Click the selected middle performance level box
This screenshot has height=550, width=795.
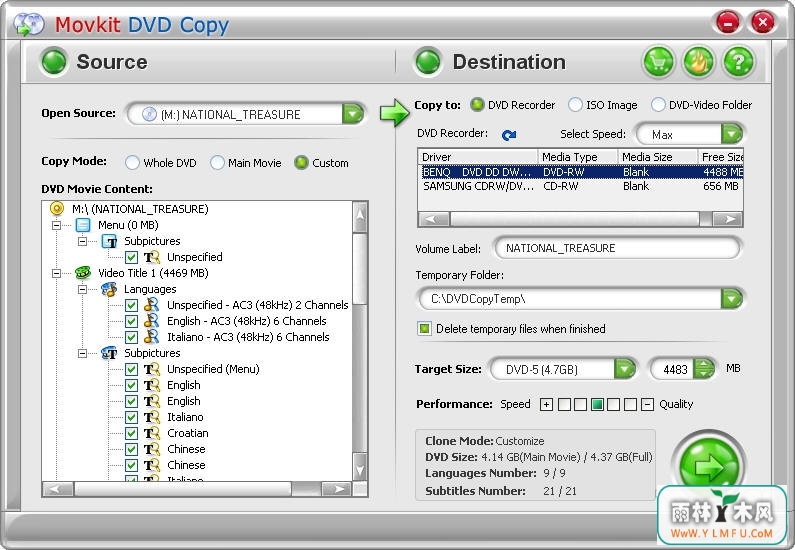[x=597, y=405]
